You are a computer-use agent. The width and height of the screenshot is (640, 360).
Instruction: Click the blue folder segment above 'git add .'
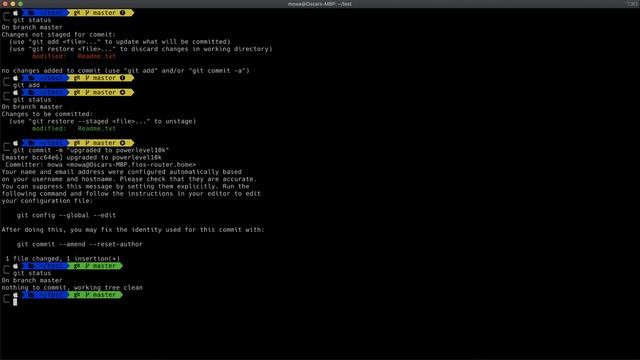45,78
